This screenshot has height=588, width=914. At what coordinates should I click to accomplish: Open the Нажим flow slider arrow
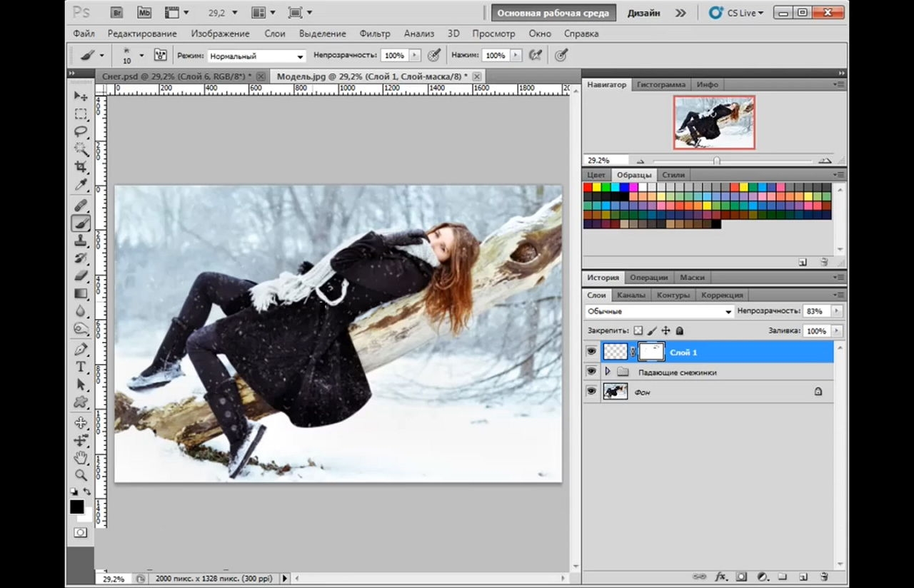tap(516, 55)
